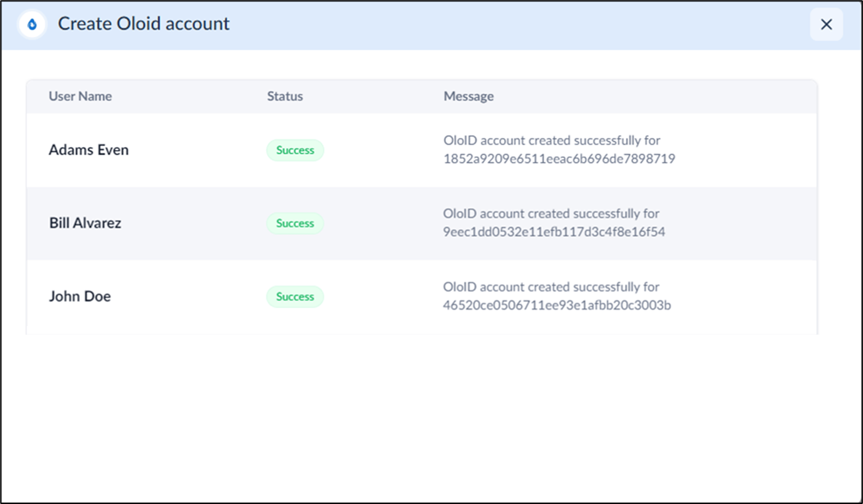Click Success badge in Bill Alvarez row
This screenshot has width=863, height=504.
[x=295, y=223]
